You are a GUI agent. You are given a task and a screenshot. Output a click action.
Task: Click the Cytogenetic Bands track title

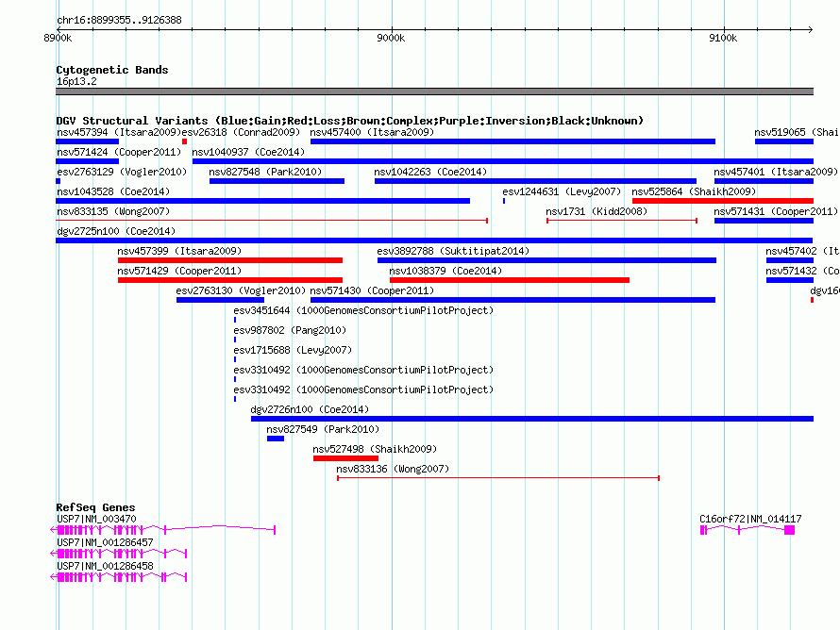(112, 70)
